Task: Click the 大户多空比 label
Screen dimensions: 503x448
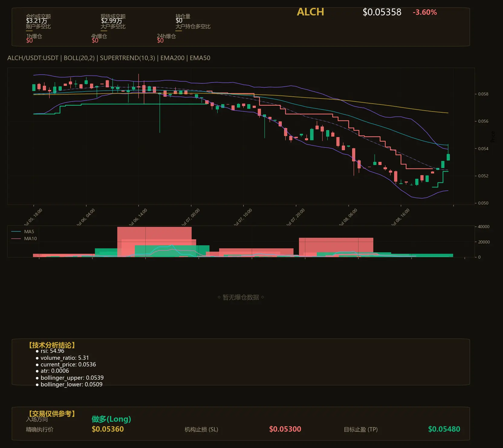Action: point(113,27)
